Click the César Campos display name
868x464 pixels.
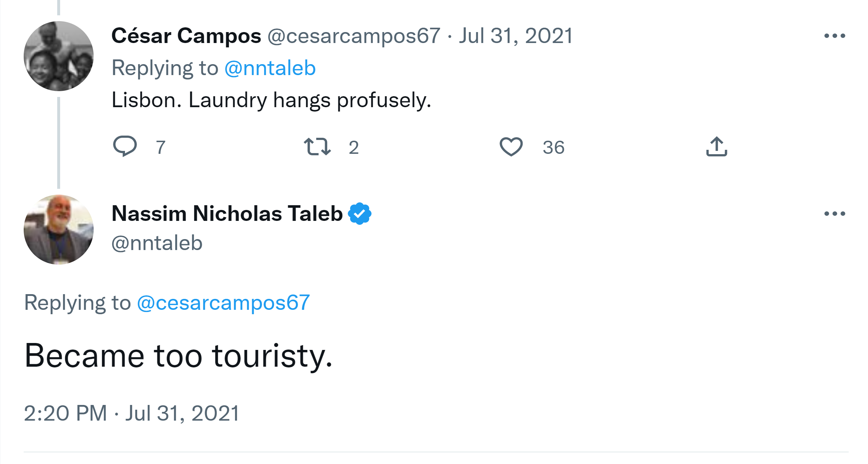click(x=186, y=36)
